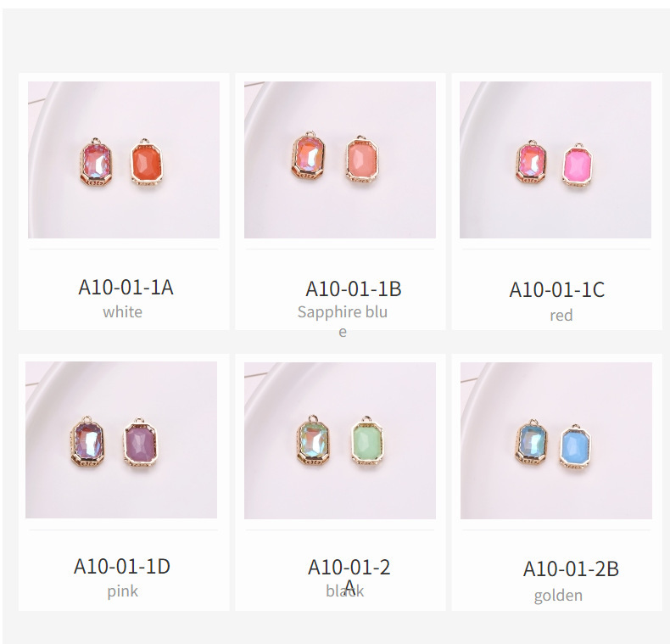Image resolution: width=670 pixels, height=644 pixels.
Task: Click the A10-01-1A product code
Action: tap(126, 287)
